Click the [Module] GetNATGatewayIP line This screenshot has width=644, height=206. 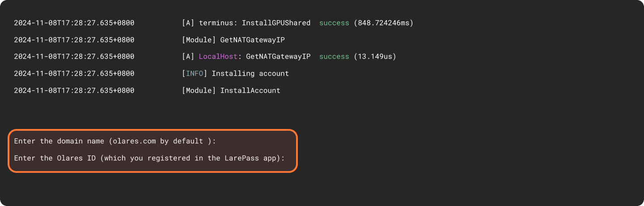[233, 39]
